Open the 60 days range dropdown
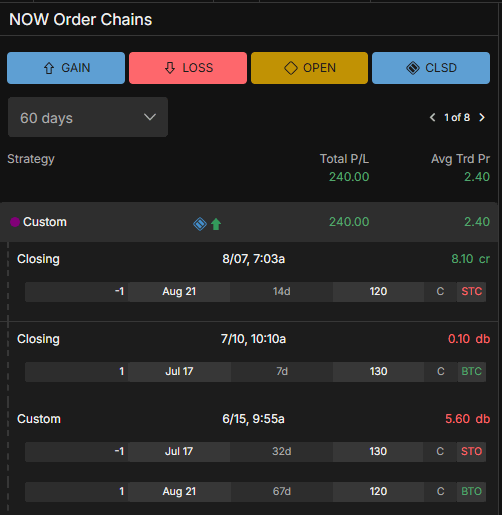 click(x=88, y=117)
